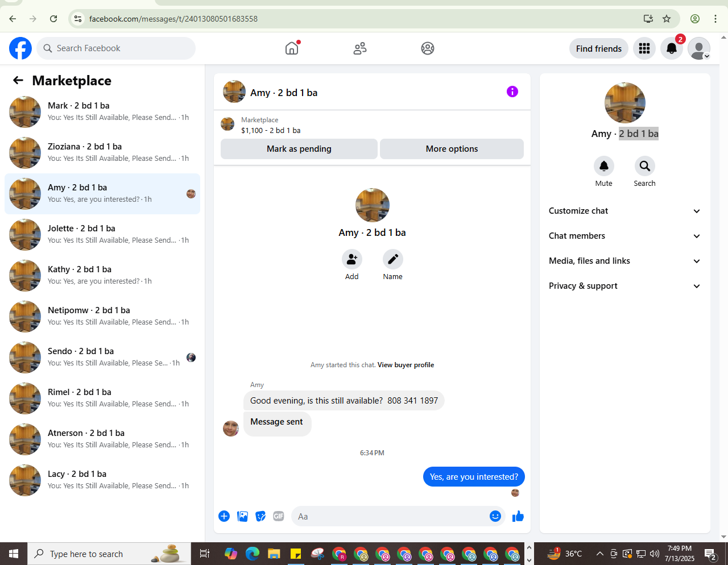This screenshot has width=728, height=565.
Task: Expand Privacy & support section
Action: point(625,286)
